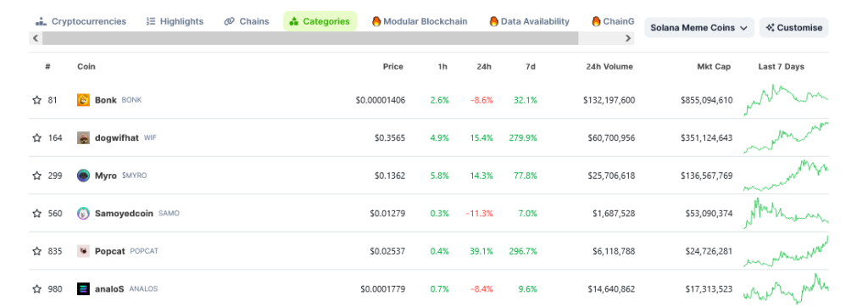Open the Samoyedcoin coin link
The height and width of the screenshot is (307, 868).
click(x=124, y=214)
